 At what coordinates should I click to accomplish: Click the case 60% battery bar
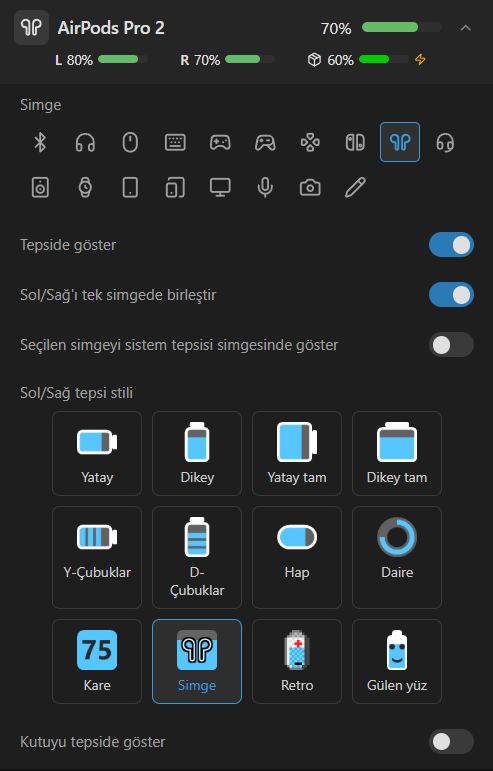point(384,59)
